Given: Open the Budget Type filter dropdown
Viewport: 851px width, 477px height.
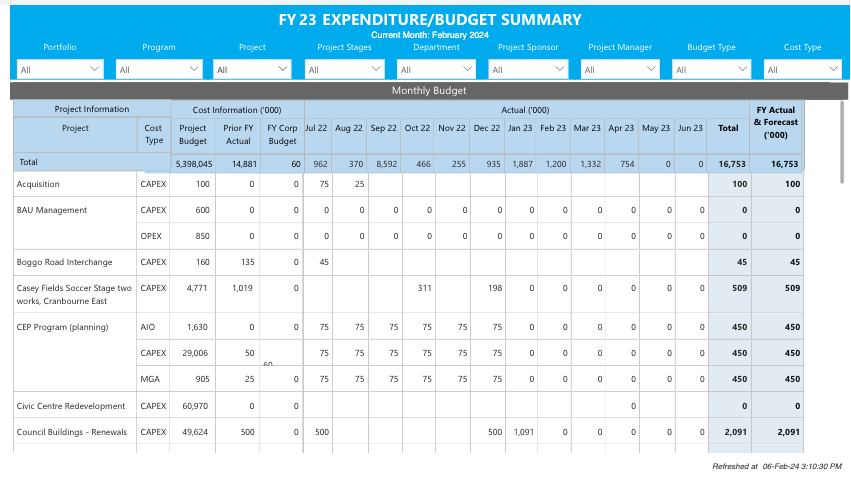Looking at the screenshot, I should click(712, 69).
